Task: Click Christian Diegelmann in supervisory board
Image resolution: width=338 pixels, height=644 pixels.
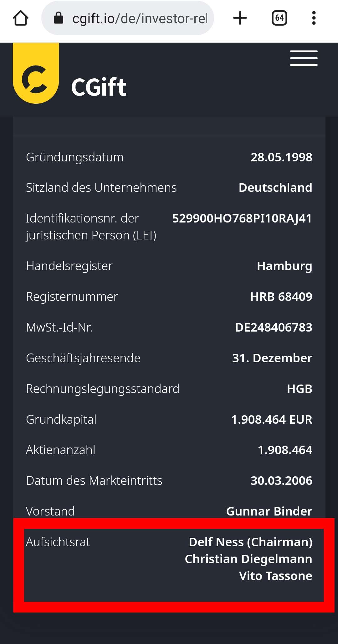Action: [x=248, y=559]
